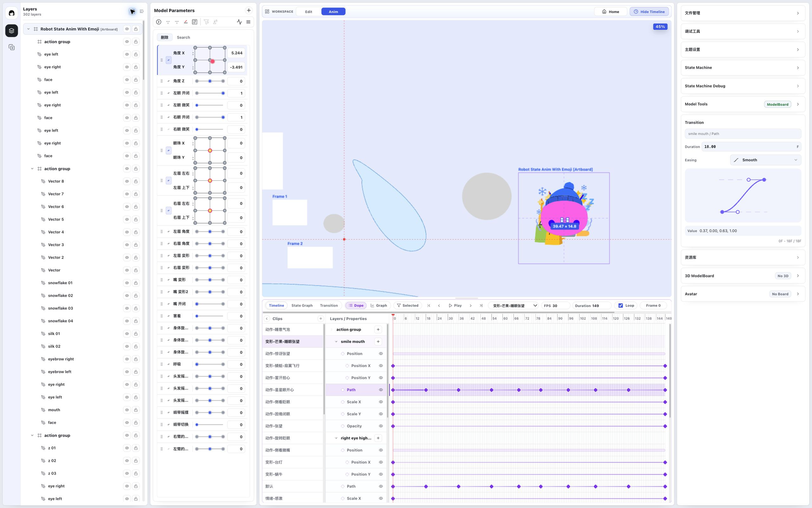This screenshot has height=508, width=812.
Task: Expand the 文件管理 panel
Action: pos(743,13)
